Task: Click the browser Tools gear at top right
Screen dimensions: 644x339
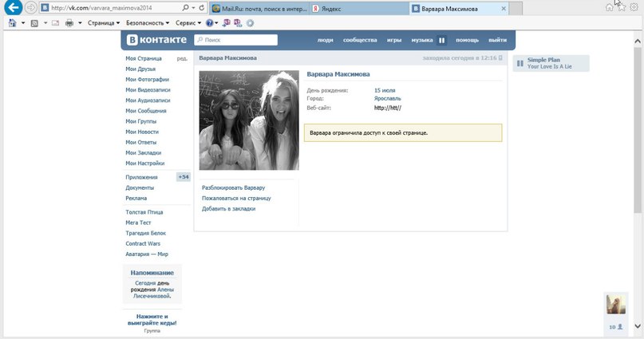Action: 634,7
